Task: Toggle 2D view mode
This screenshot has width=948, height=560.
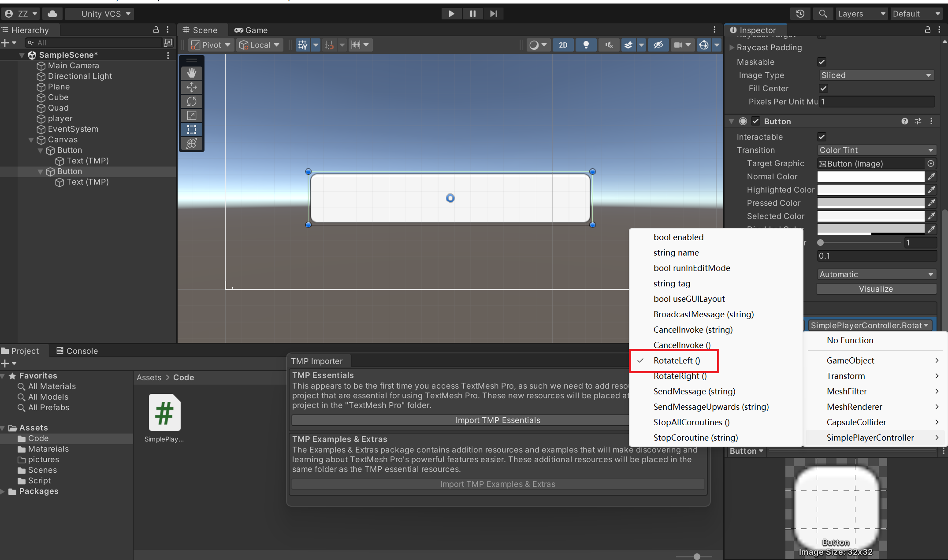Action: point(563,45)
